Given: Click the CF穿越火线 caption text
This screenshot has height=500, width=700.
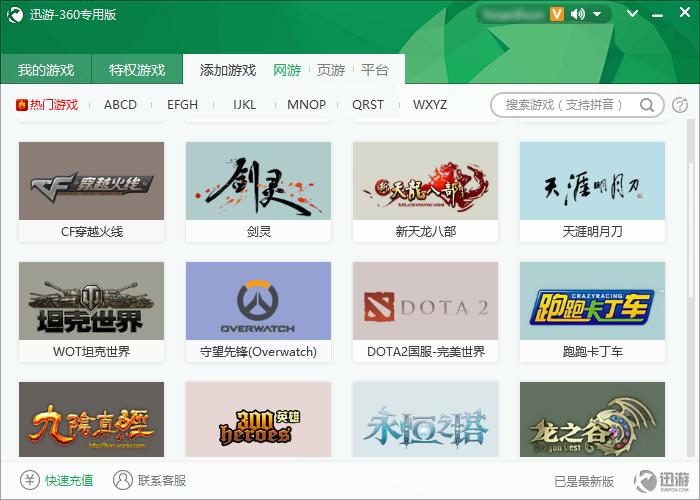Looking at the screenshot, I should 92,232.
